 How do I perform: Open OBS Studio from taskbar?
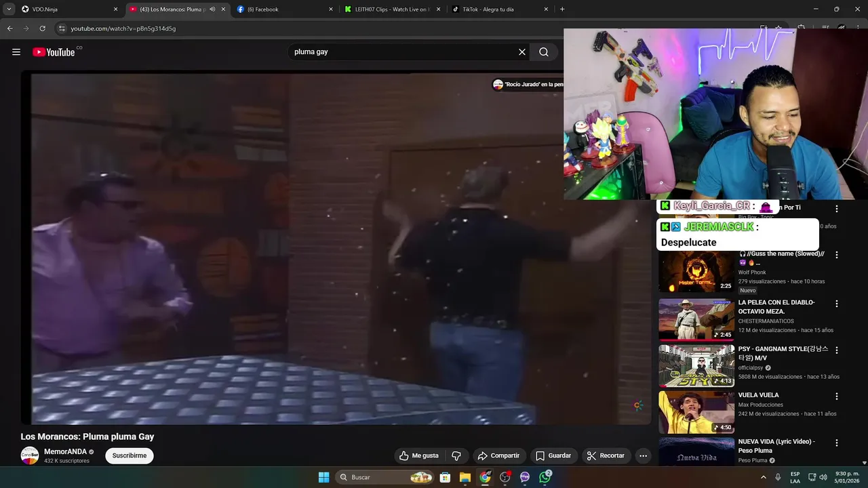tap(505, 477)
